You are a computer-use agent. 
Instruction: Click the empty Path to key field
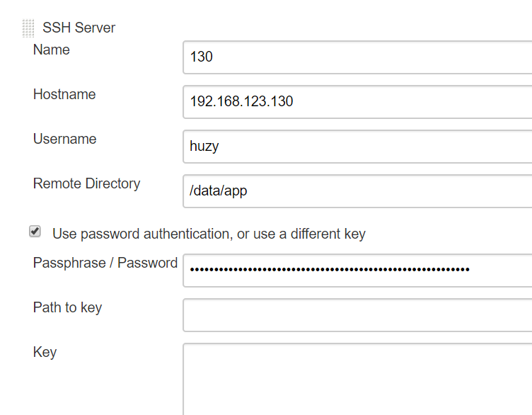[357, 315]
